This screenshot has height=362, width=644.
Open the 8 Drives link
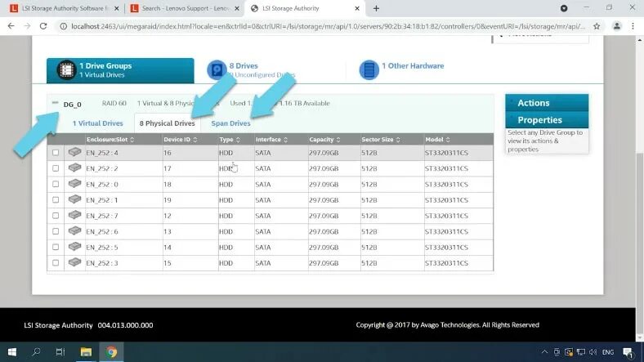tap(244, 65)
